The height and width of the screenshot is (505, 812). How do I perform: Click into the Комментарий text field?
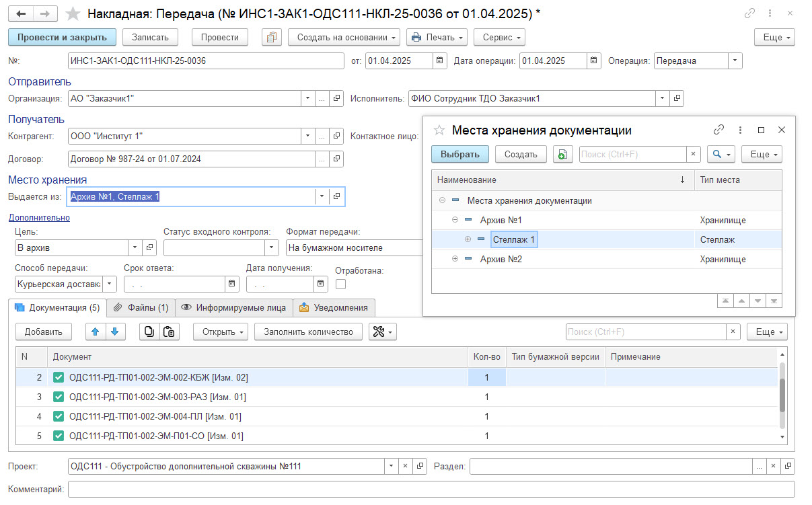[x=431, y=489]
